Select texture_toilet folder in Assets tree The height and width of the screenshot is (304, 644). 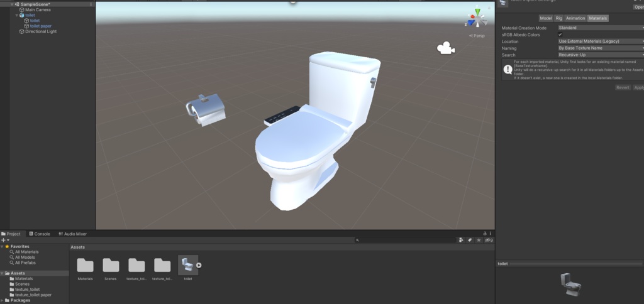[27, 289]
